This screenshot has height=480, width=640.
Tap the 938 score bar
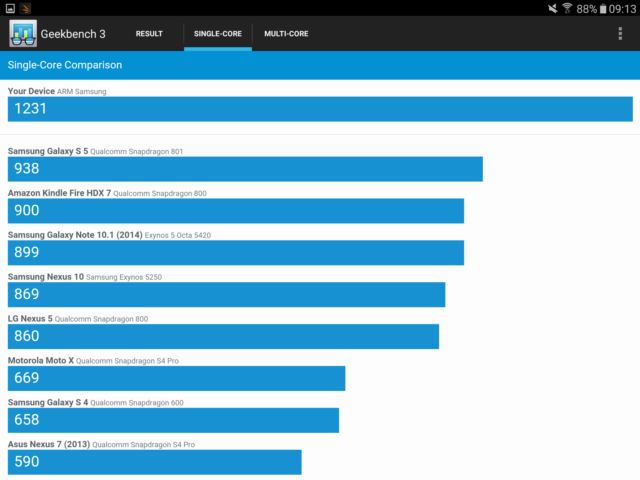245,169
